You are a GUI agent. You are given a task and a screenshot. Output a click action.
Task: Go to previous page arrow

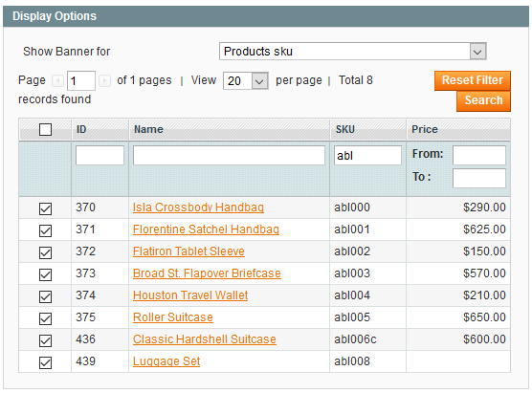click(57, 81)
